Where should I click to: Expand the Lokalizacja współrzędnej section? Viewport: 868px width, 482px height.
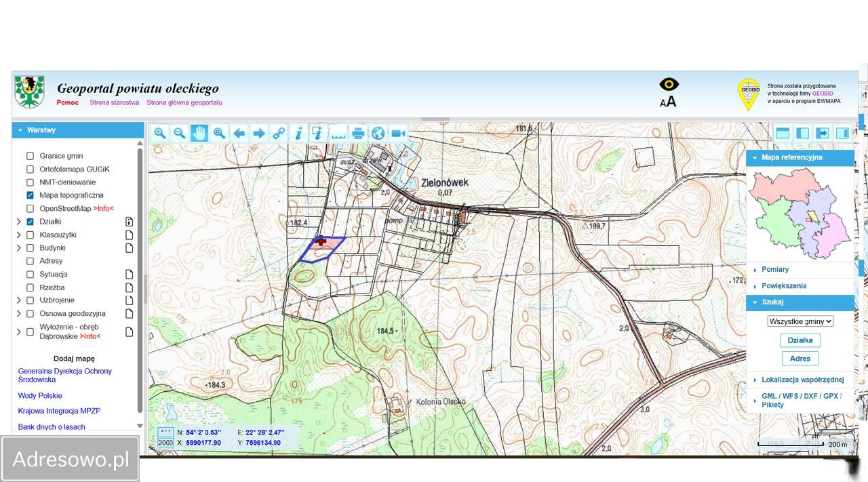tap(800, 380)
